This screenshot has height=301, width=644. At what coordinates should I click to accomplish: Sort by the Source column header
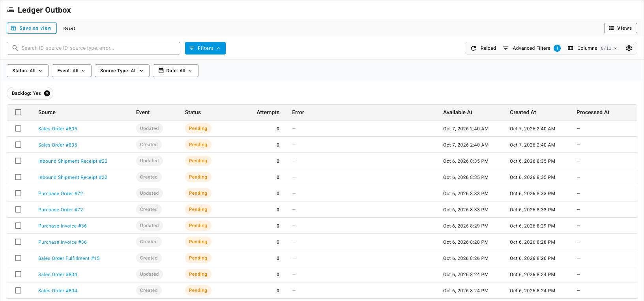[x=47, y=112]
